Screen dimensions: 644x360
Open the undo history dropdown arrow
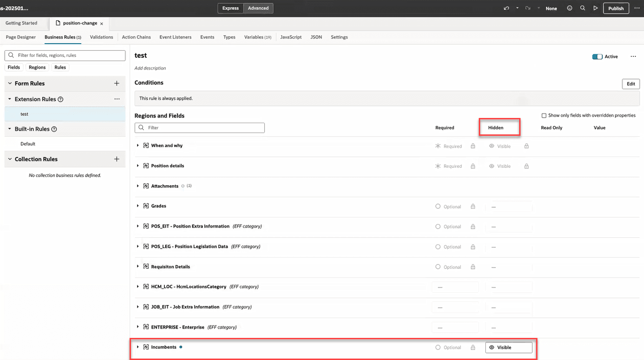point(517,8)
